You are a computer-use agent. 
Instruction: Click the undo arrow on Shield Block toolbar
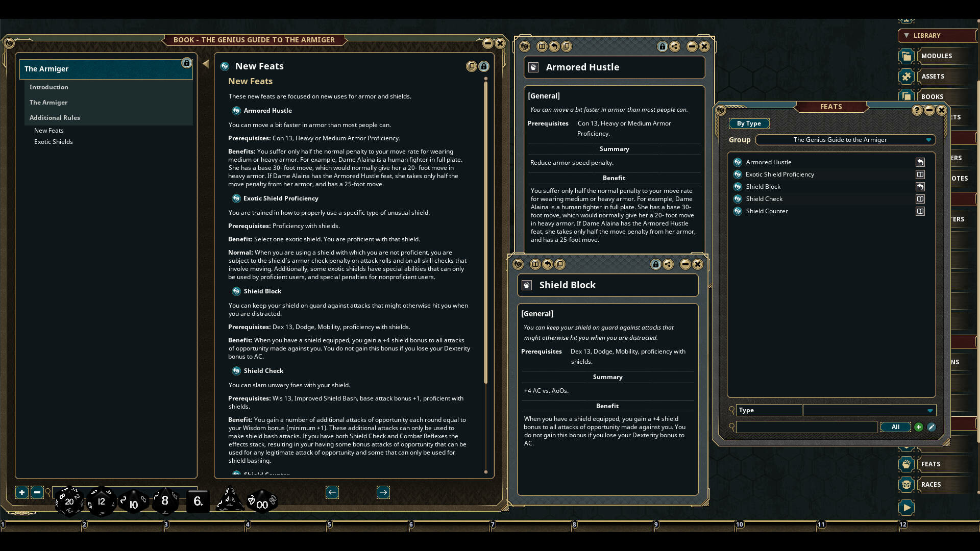(547, 264)
